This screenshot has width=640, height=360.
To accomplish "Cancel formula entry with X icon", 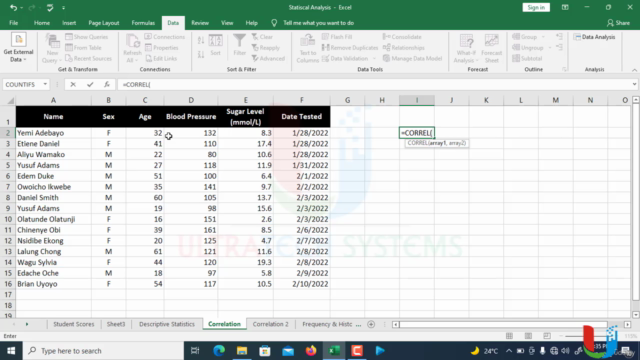I will [x=73, y=84].
